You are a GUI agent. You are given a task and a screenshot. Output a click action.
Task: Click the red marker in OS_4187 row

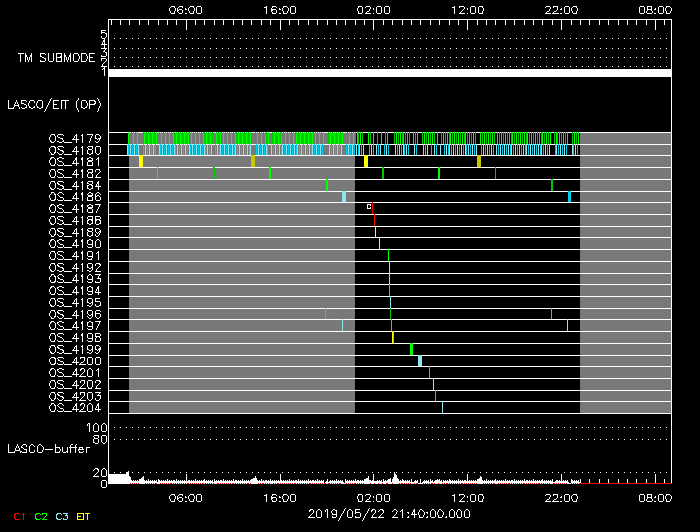click(x=373, y=208)
